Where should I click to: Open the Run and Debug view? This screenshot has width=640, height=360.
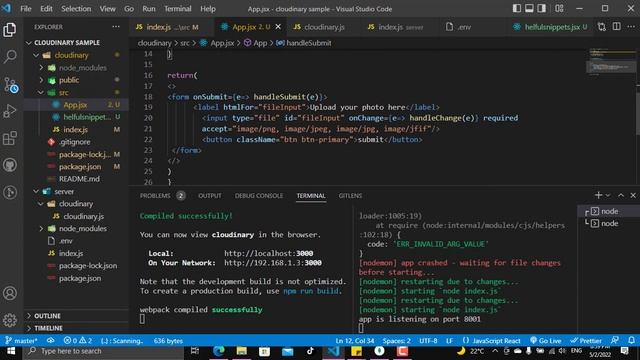point(10,111)
